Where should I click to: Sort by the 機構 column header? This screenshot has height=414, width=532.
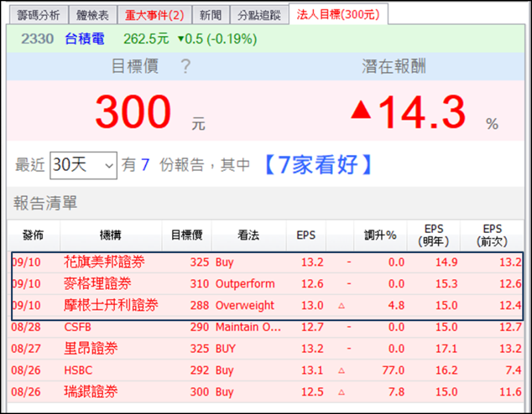(x=110, y=235)
